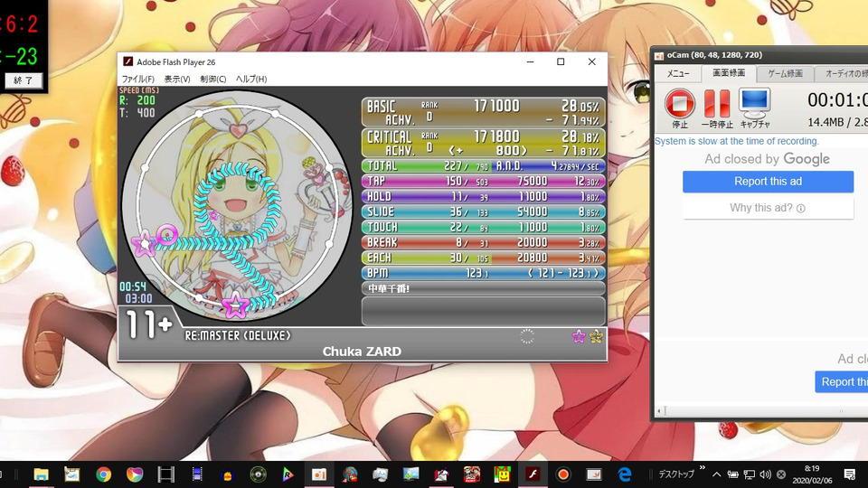The height and width of the screenshot is (488, 868).
Task: Click the pink star note at the circle's left edge
Action: tap(144, 244)
